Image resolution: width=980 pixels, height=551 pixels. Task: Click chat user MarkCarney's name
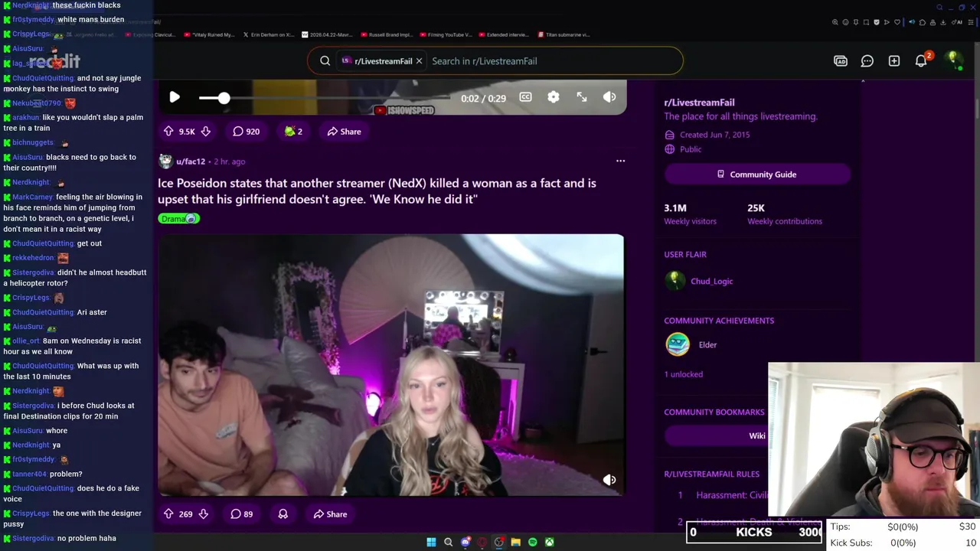(x=32, y=197)
